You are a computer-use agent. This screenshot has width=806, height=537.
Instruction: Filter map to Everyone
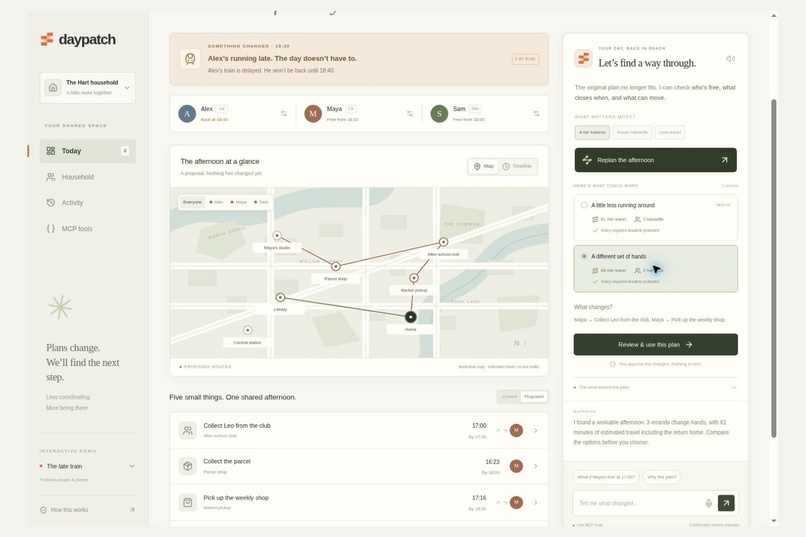point(193,202)
